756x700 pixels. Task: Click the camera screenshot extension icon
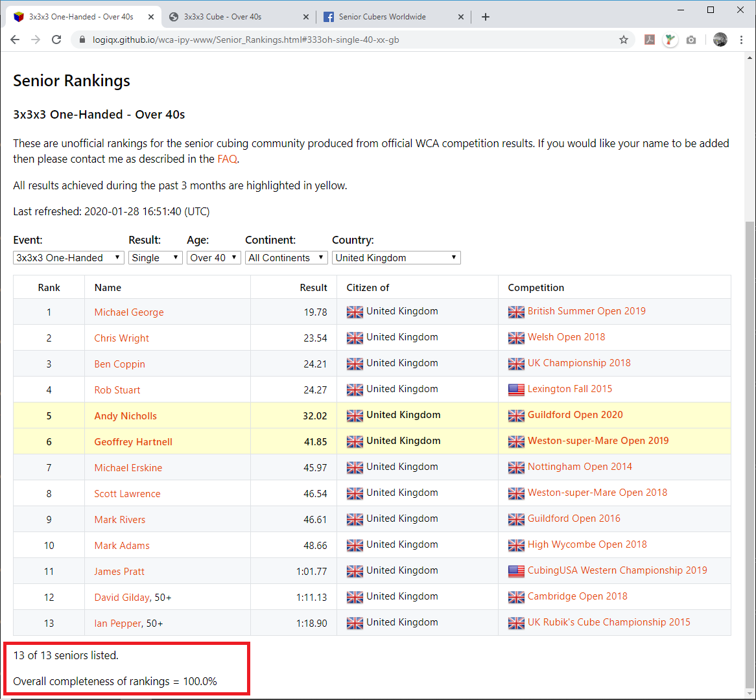click(x=691, y=40)
